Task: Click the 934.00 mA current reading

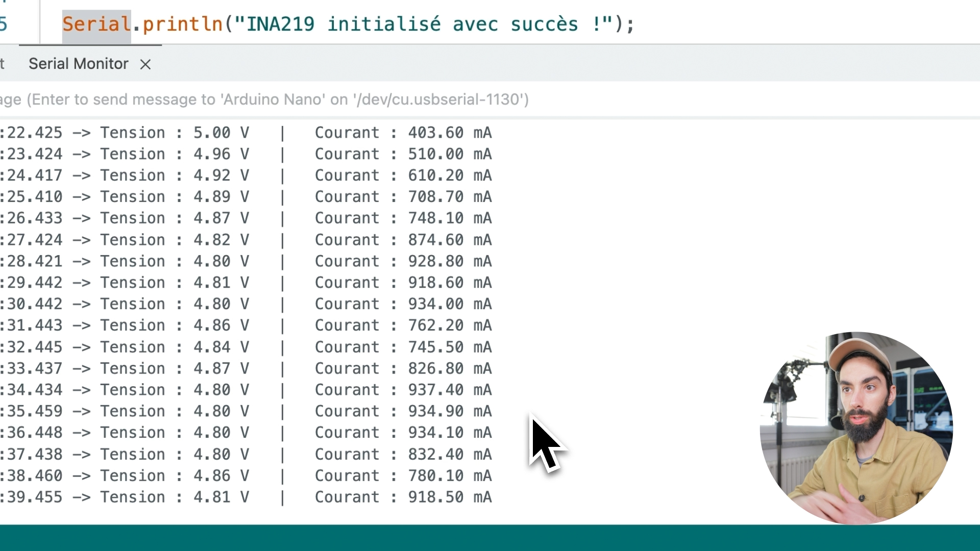Action: tap(449, 304)
